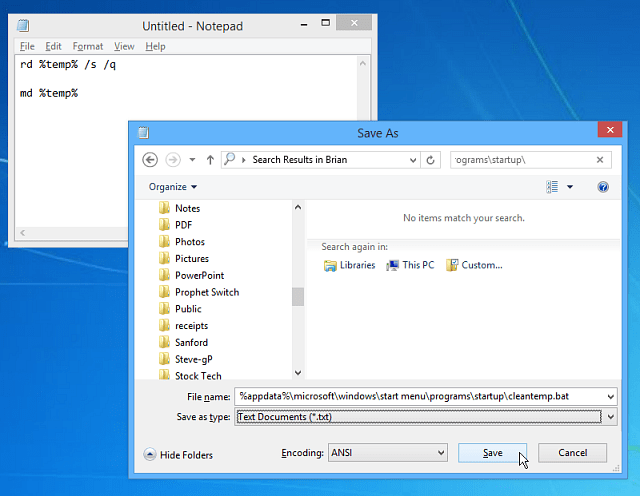The image size is (640, 496).
Task: Close the Save As dialog
Action: click(610, 130)
